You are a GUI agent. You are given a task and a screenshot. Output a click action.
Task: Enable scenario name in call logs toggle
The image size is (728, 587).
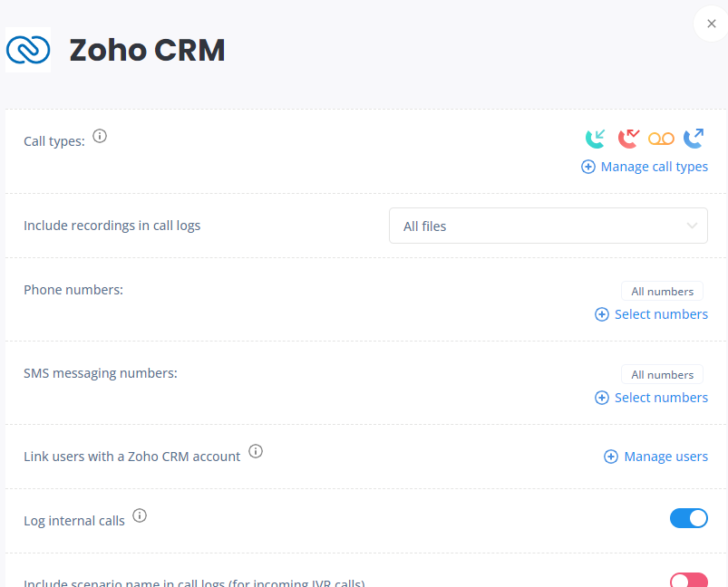coord(688,581)
